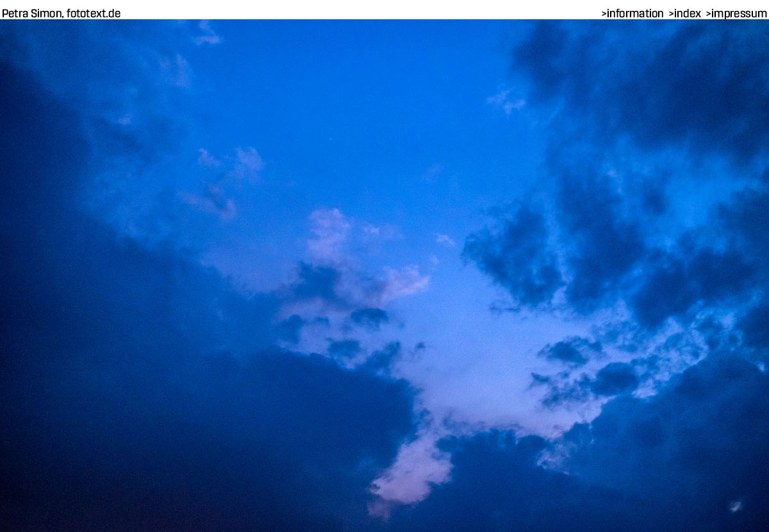The width and height of the screenshot is (769, 532).
Task: Open the Petra Simon, fototext.de home link
Action: 61,13
